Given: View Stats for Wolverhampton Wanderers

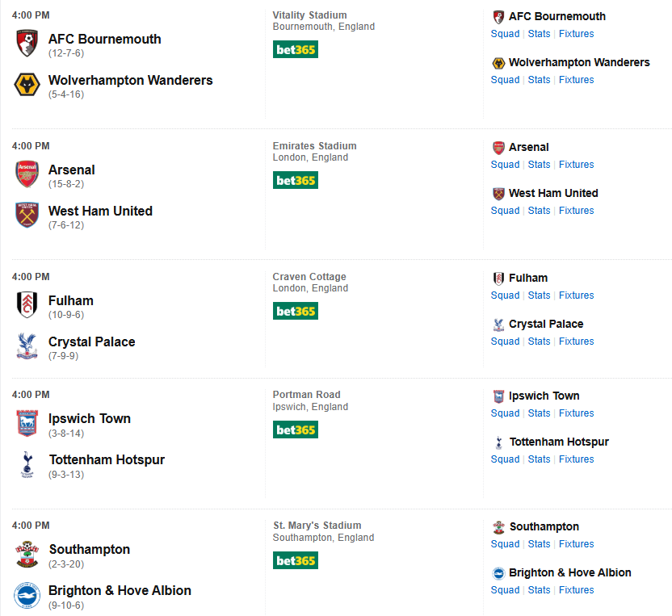Looking at the screenshot, I should coord(539,80).
